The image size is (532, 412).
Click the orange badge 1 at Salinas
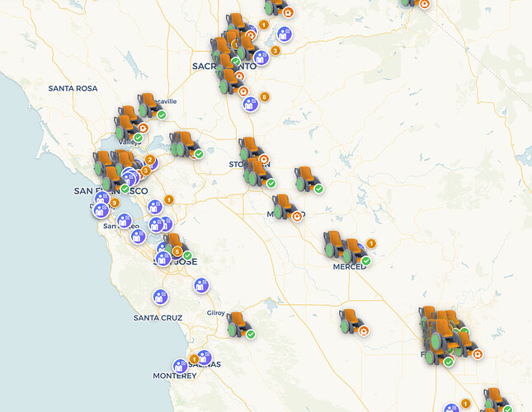click(x=194, y=358)
